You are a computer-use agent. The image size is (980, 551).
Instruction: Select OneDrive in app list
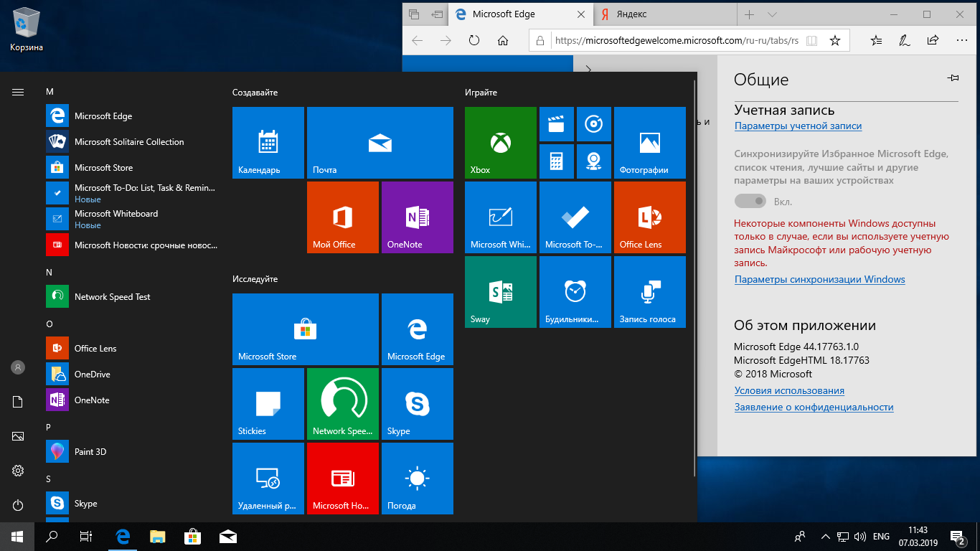click(x=132, y=375)
